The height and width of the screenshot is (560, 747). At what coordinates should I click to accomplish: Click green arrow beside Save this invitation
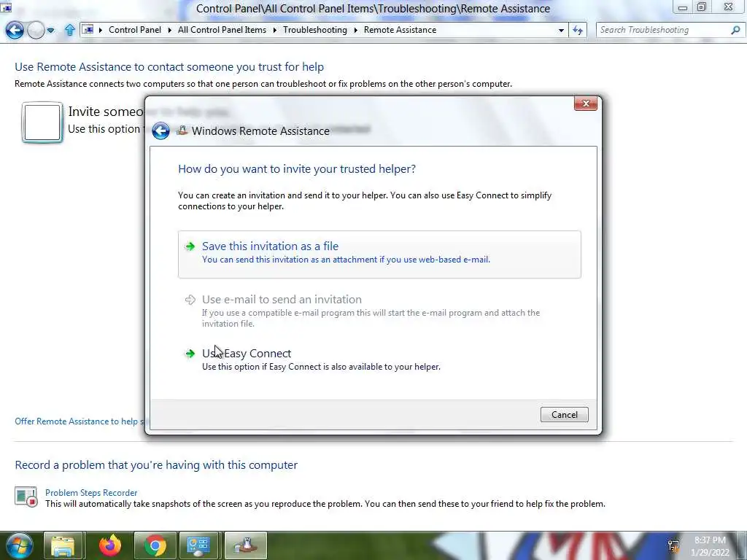tap(190, 246)
